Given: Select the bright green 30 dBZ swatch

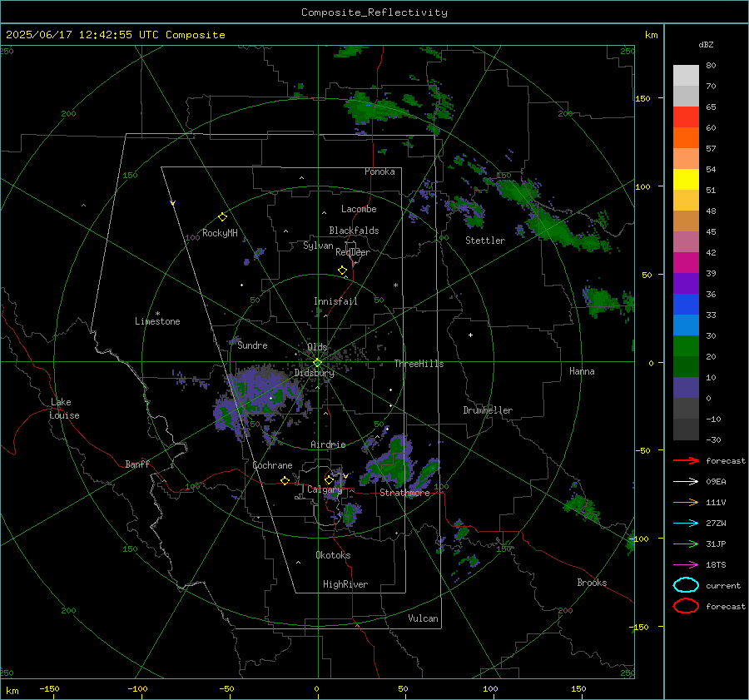Looking at the screenshot, I should [x=686, y=346].
